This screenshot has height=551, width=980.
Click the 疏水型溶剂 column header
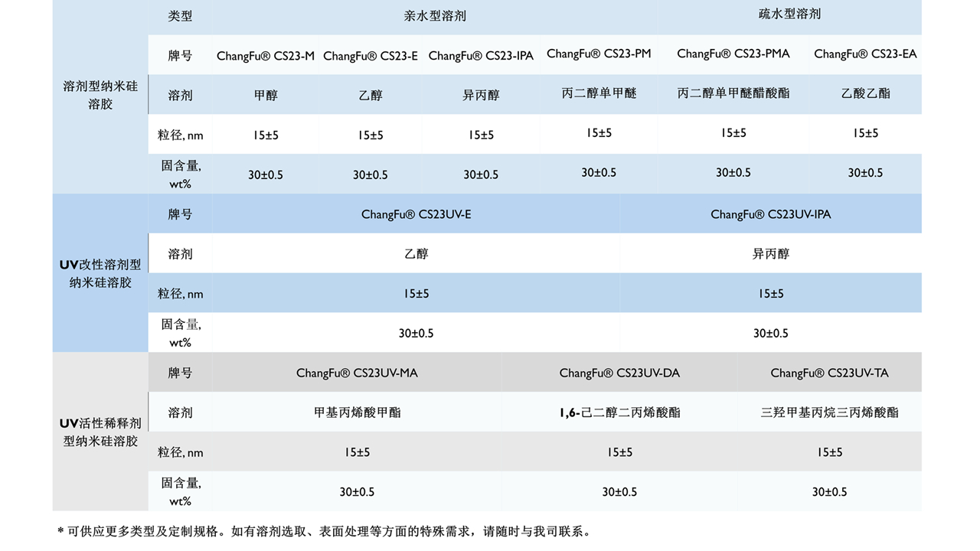pos(789,14)
